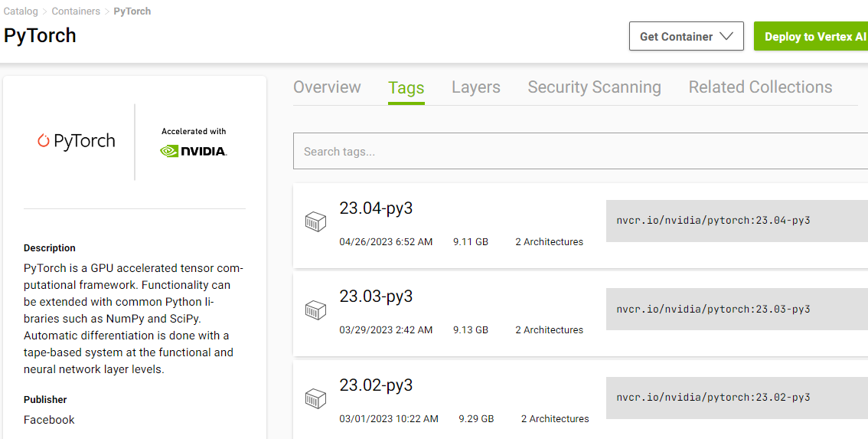Open the Layers tab
The width and height of the screenshot is (868, 439).
pos(475,87)
